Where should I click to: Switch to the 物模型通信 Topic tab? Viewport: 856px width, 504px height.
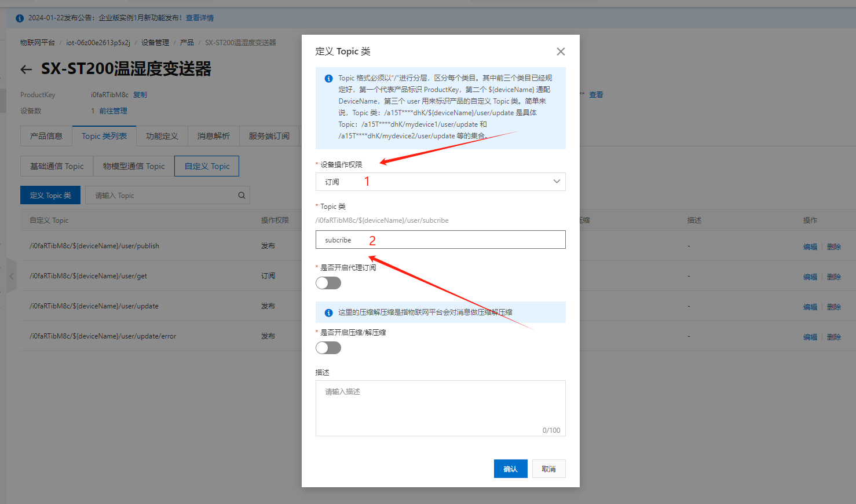pos(134,166)
